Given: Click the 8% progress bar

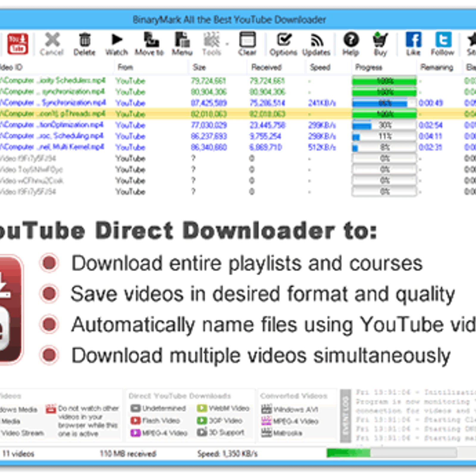Looking at the screenshot, I should point(384,147).
